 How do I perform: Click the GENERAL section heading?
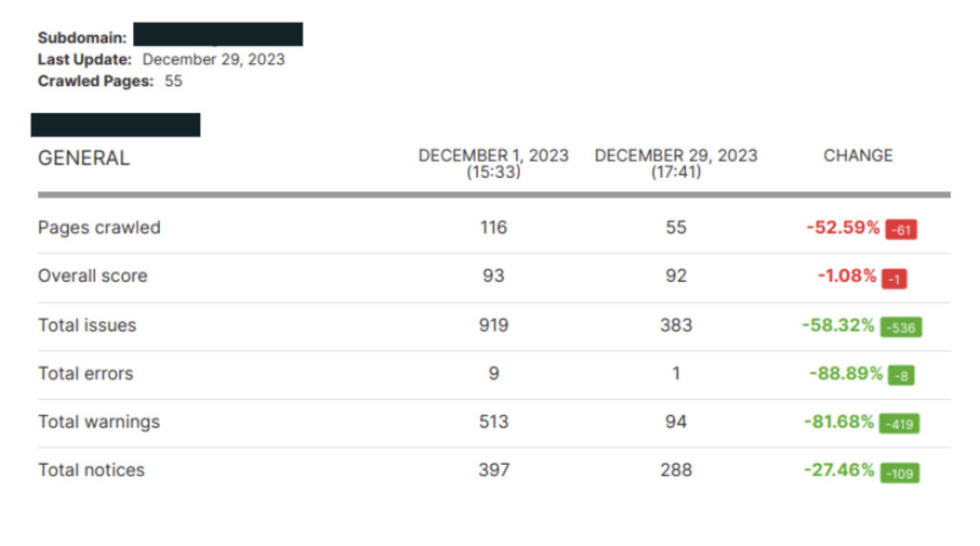[x=83, y=159]
